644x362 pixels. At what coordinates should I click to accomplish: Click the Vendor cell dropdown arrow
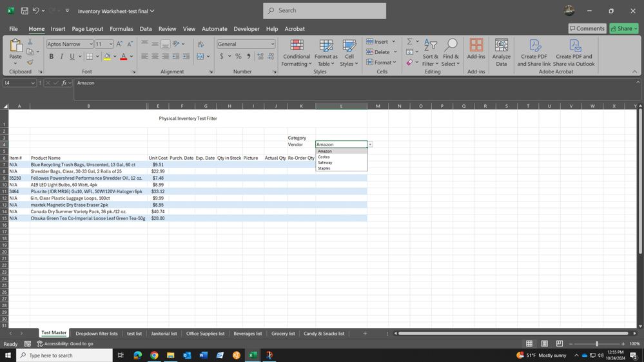click(x=370, y=144)
